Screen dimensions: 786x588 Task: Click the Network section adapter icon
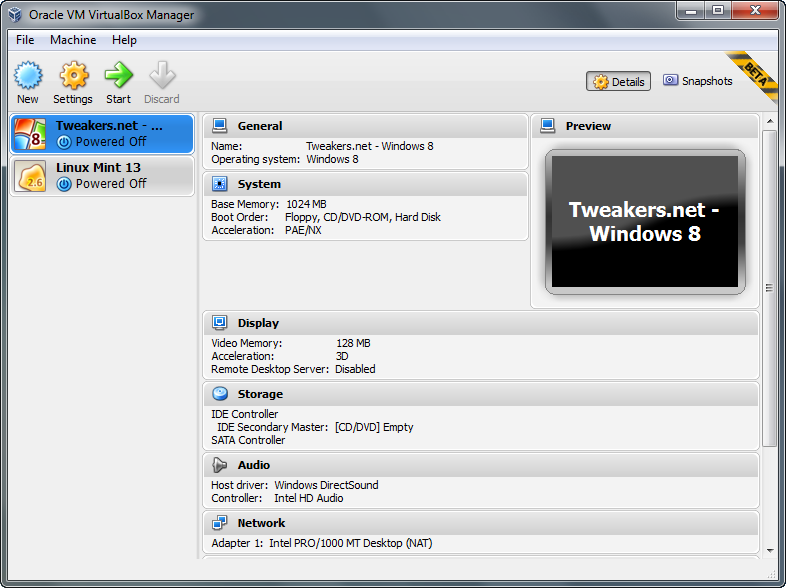pyautogui.click(x=220, y=523)
